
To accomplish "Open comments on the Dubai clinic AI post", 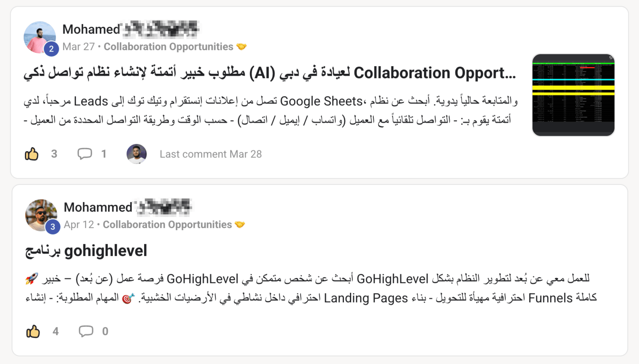I will [x=85, y=154].
